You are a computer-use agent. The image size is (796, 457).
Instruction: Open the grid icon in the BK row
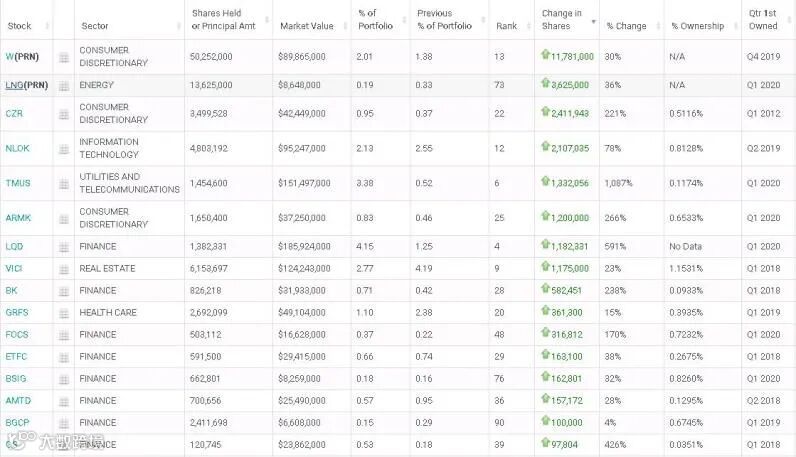pyautogui.click(x=63, y=291)
